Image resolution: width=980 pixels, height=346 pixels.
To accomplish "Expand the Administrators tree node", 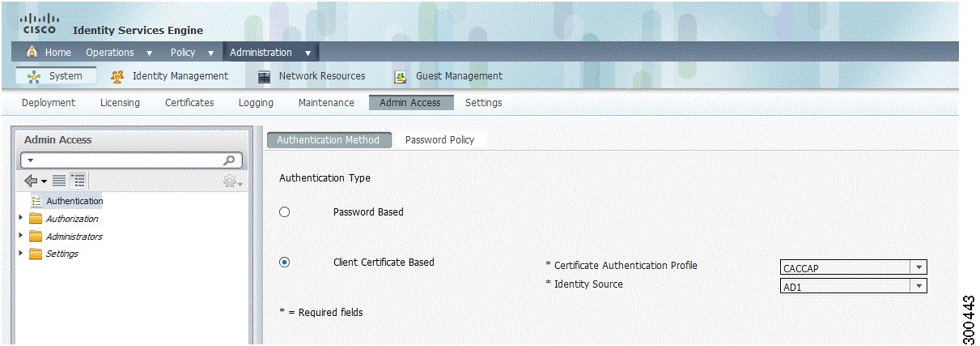I will [21, 237].
